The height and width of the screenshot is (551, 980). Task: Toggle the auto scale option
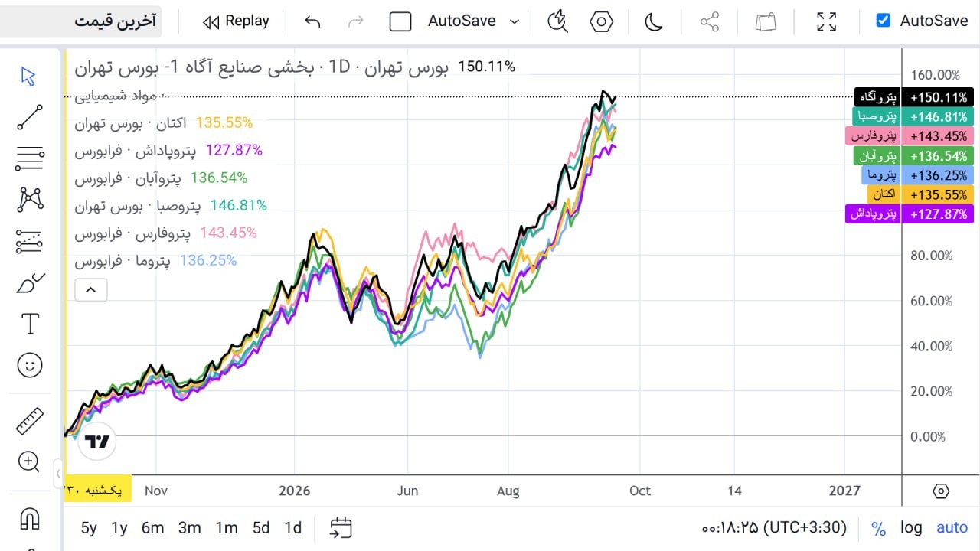point(952,527)
